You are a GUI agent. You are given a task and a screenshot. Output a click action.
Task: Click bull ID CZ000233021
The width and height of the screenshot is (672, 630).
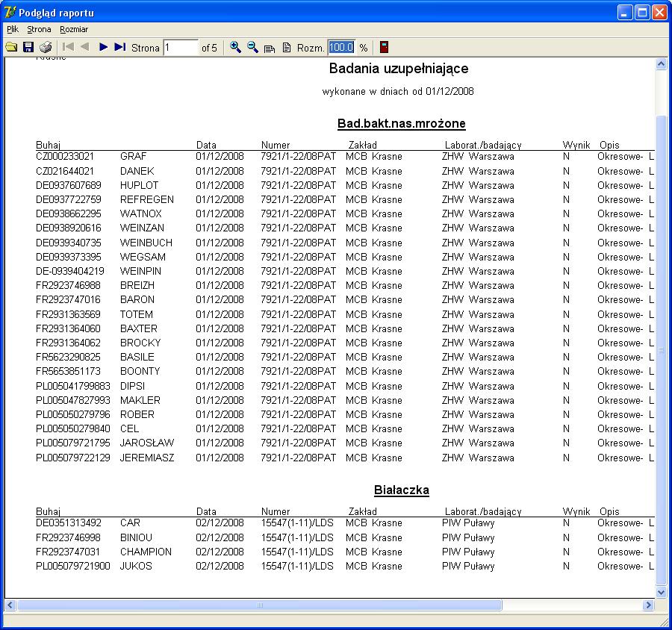65,157
